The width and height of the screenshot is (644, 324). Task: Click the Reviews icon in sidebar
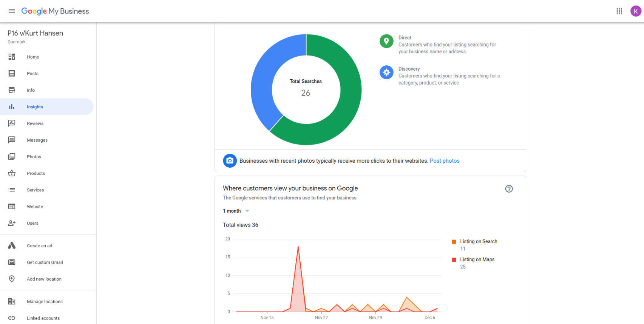tap(12, 123)
